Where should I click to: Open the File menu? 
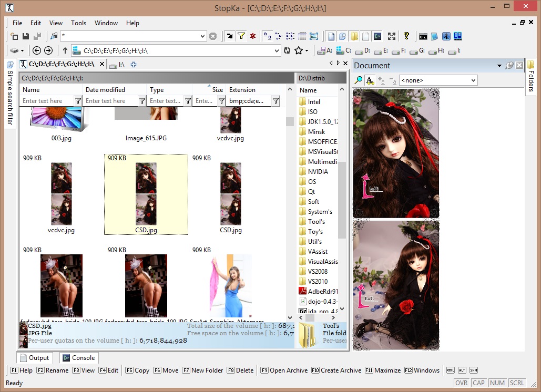pos(17,23)
